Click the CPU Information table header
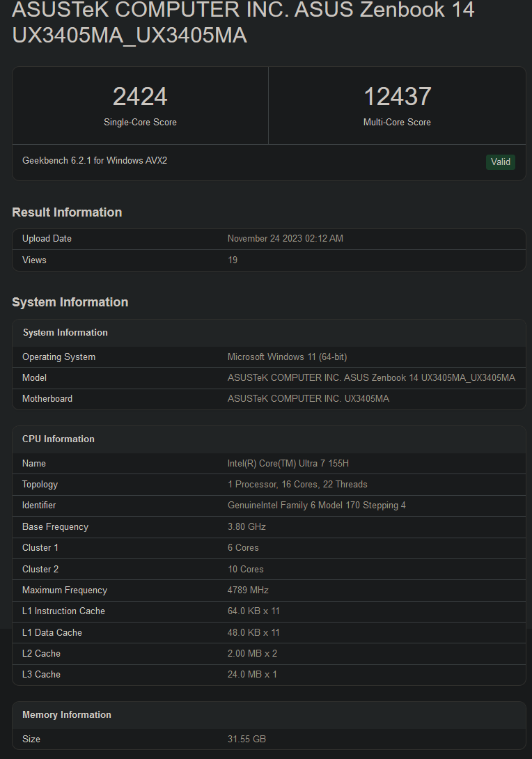The image size is (532, 759). coord(58,439)
